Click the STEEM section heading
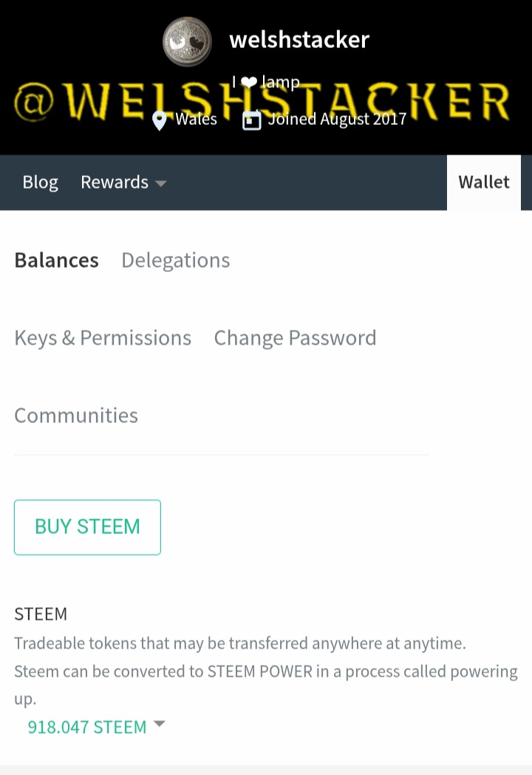Screen dimensions: 532x775 [41, 614]
